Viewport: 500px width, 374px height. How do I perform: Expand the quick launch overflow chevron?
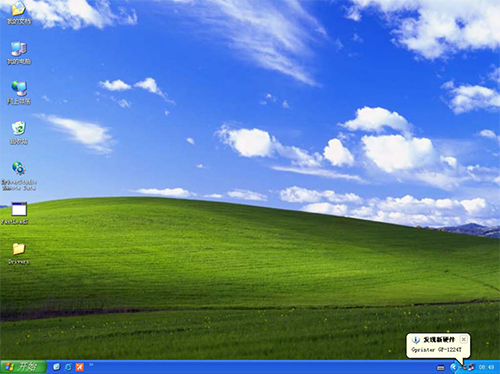pyautogui.click(x=91, y=365)
